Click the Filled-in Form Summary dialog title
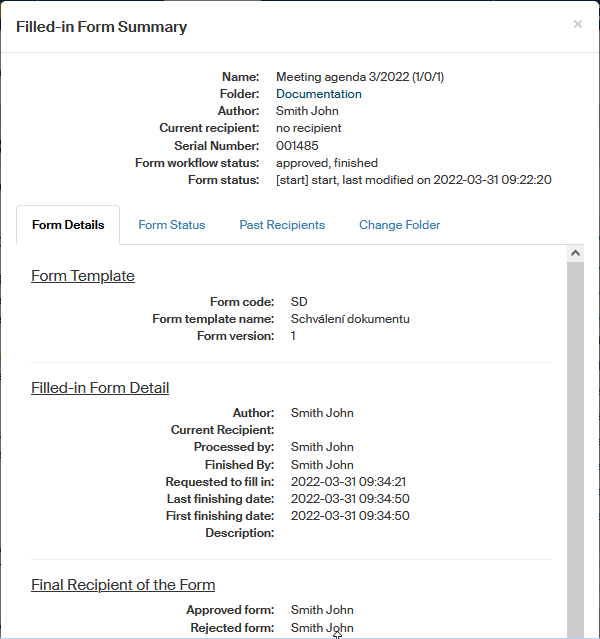Image resolution: width=600 pixels, height=639 pixels. point(101,27)
